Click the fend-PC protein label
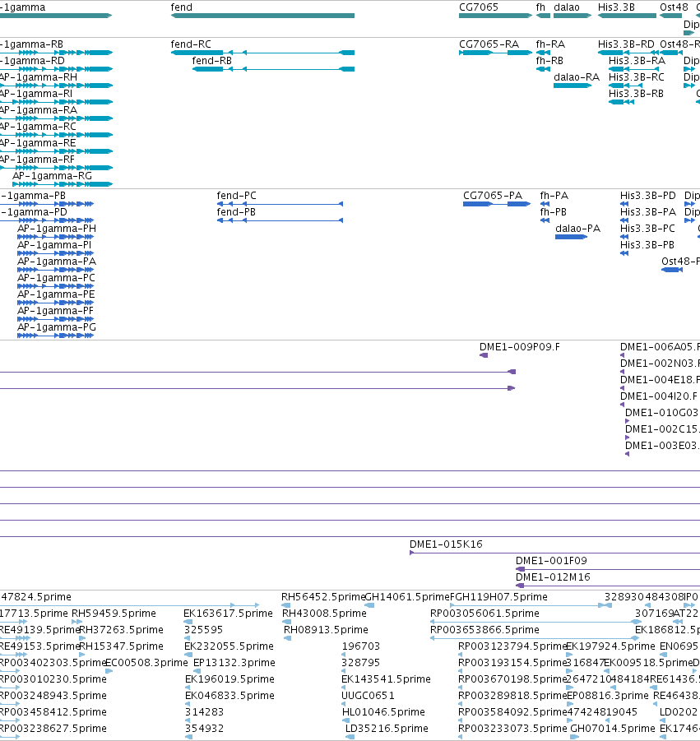 click(x=237, y=196)
